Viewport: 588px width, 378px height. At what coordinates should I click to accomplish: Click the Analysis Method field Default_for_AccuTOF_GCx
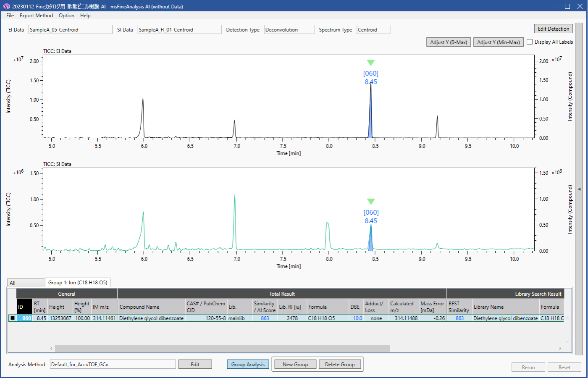tap(113, 364)
